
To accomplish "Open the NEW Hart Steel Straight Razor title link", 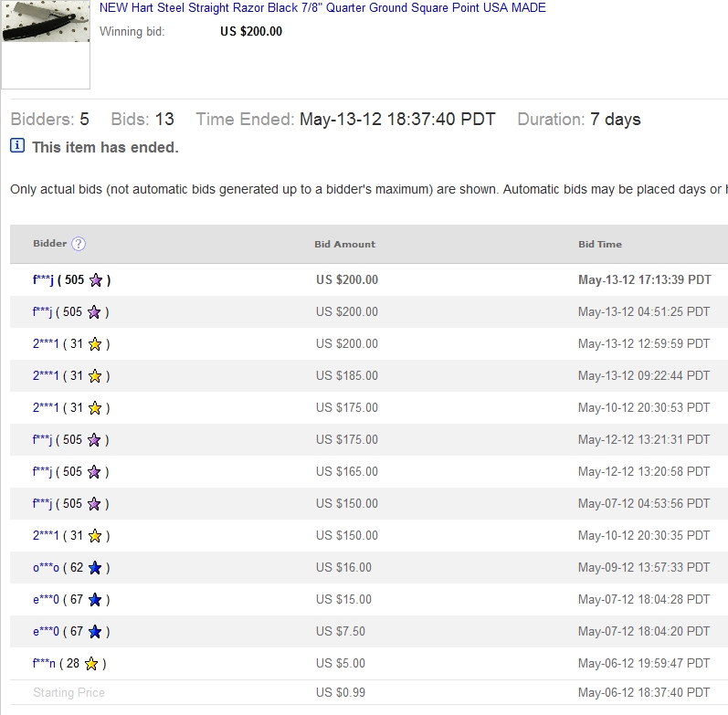I will click(x=322, y=8).
